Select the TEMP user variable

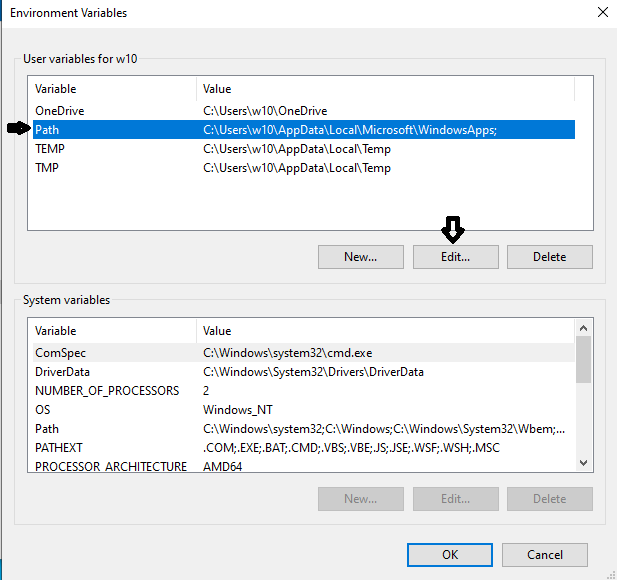pos(304,149)
